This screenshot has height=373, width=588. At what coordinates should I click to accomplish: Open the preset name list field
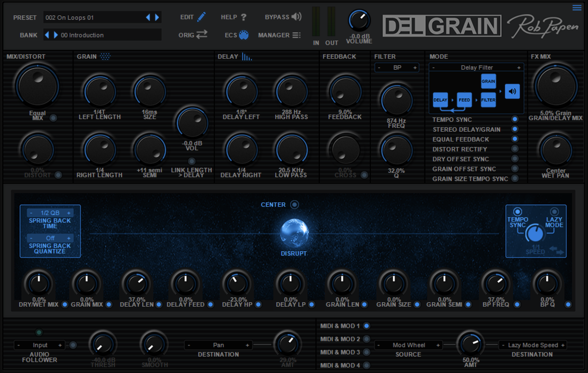[x=102, y=17]
